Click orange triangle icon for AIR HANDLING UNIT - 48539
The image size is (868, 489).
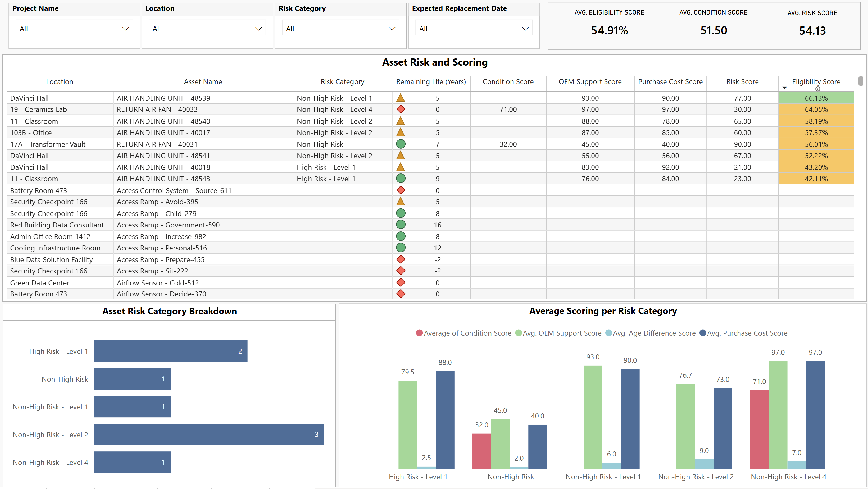click(400, 98)
